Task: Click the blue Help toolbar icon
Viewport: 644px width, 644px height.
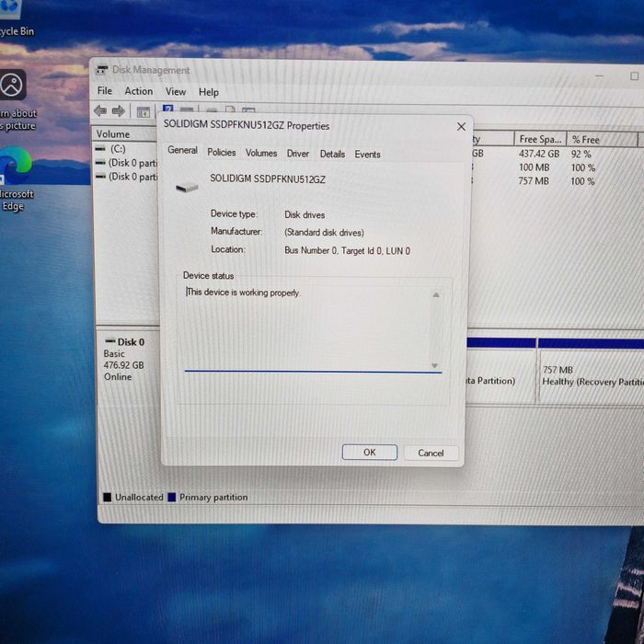Action: [x=167, y=109]
